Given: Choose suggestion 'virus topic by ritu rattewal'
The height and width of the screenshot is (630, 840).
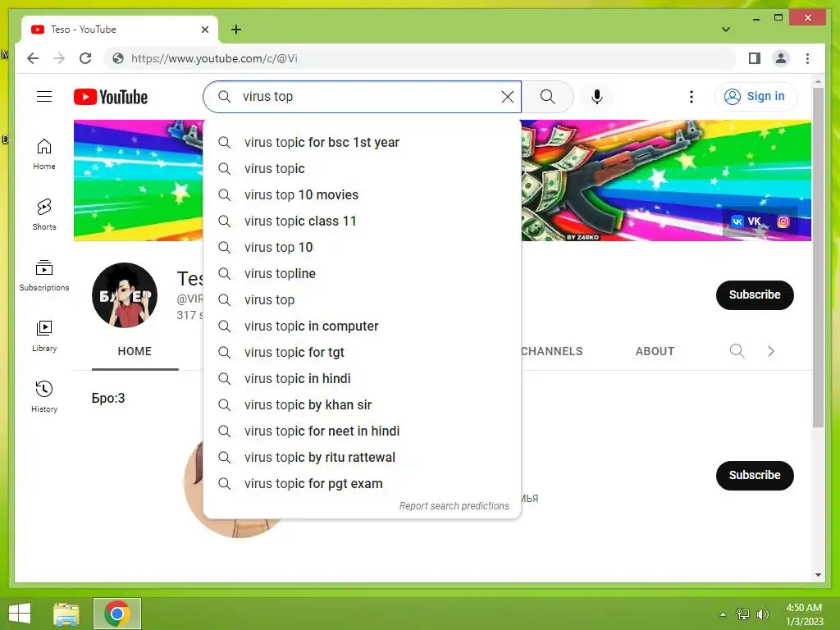Looking at the screenshot, I should (x=362, y=458).
